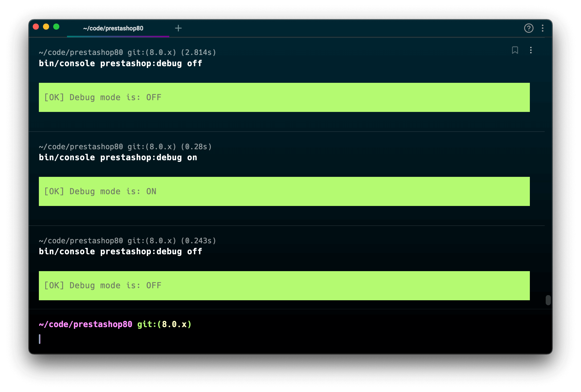Open a new tab with the plus icon
Screen dimensions: 581x392
tap(178, 28)
